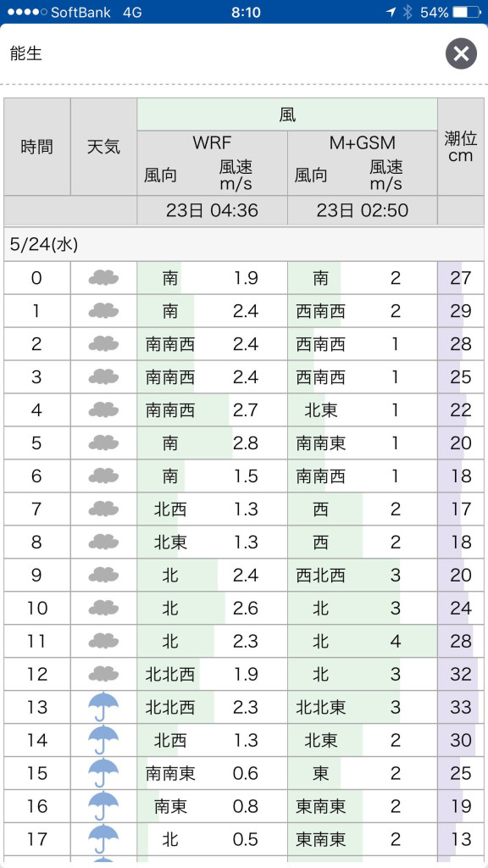This screenshot has height=868, width=488.
Task: Tap tide level bar showing 33
Action: [x=461, y=707]
